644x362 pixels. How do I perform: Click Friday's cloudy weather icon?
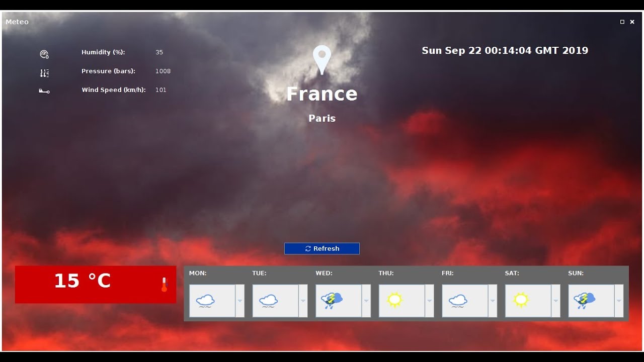[x=458, y=301]
